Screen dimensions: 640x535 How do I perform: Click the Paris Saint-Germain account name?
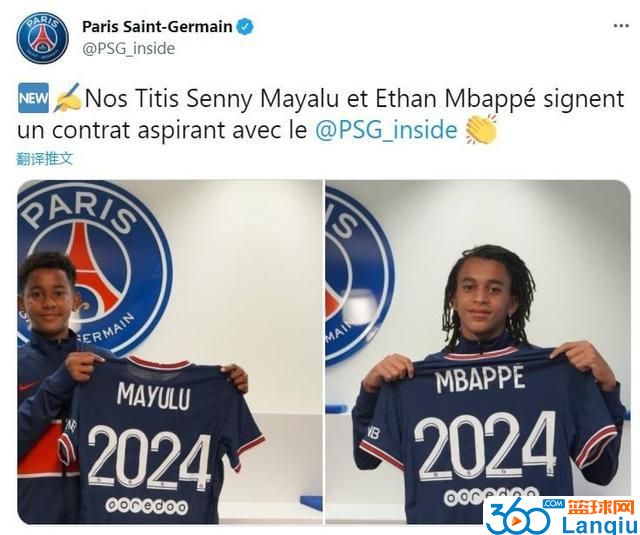pos(157,27)
